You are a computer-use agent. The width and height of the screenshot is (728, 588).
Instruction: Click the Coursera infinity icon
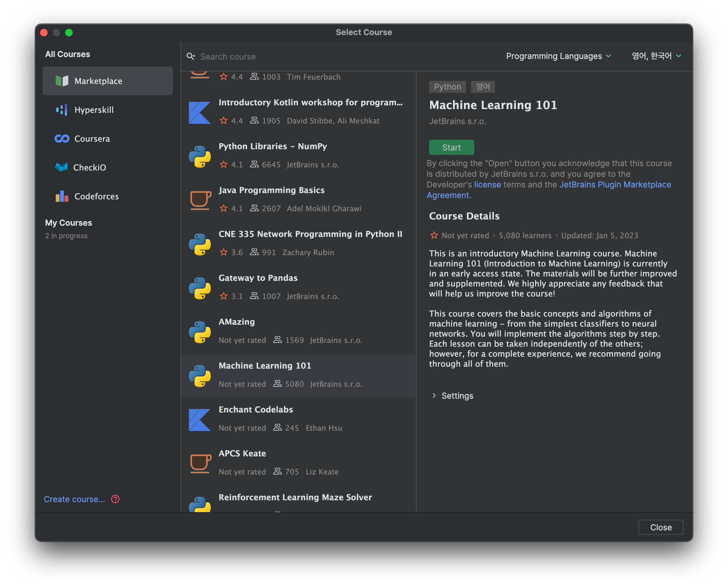tap(62, 139)
